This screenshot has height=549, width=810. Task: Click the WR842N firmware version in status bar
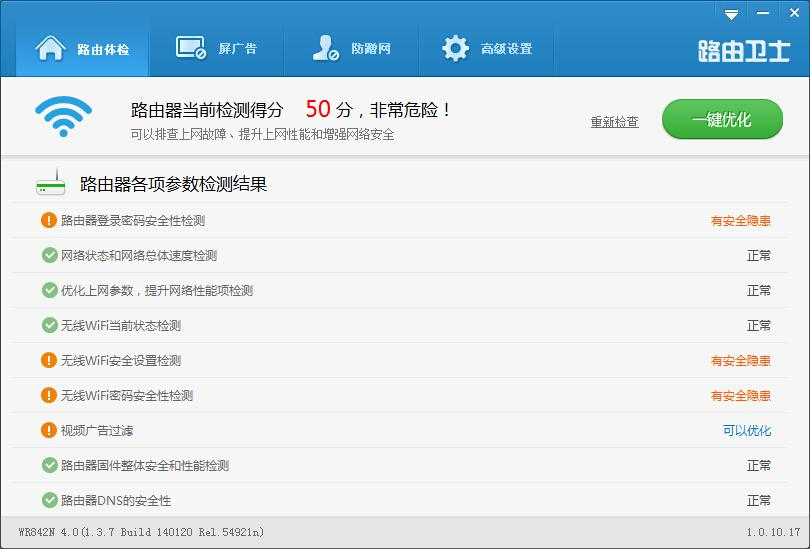141,532
